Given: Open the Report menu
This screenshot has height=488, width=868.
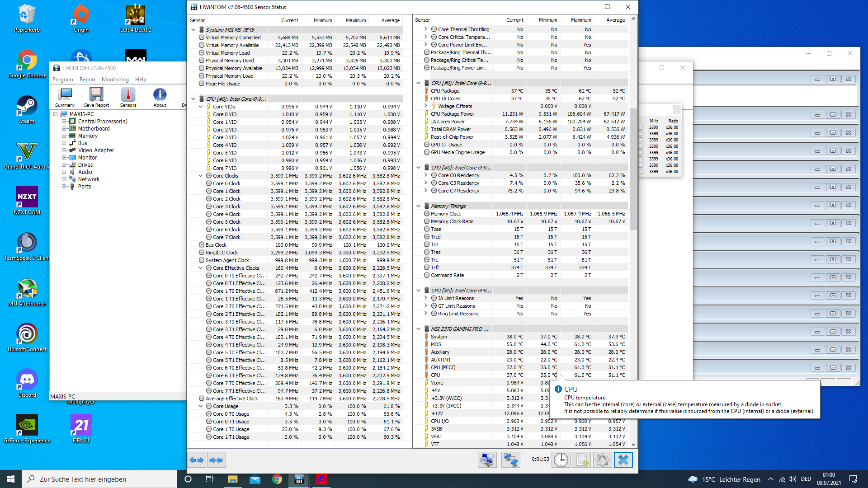Looking at the screenshot, I should pyautogui.click(x=87, y=80).
